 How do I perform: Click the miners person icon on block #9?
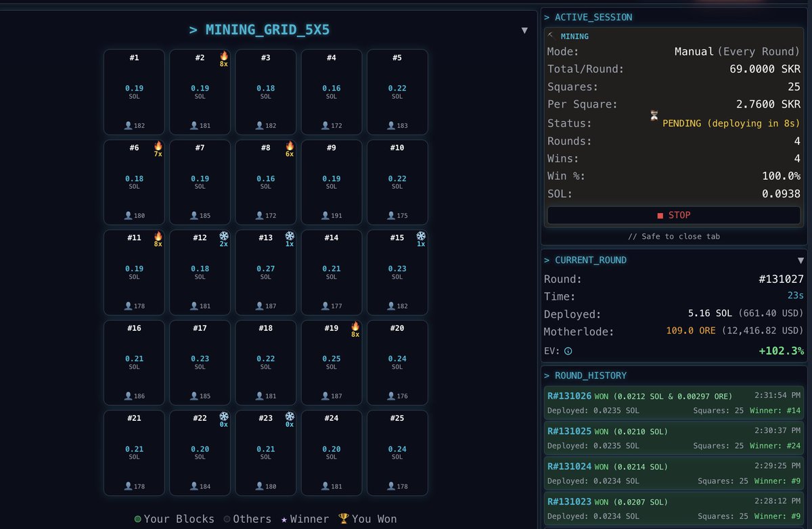coord(325,216)
